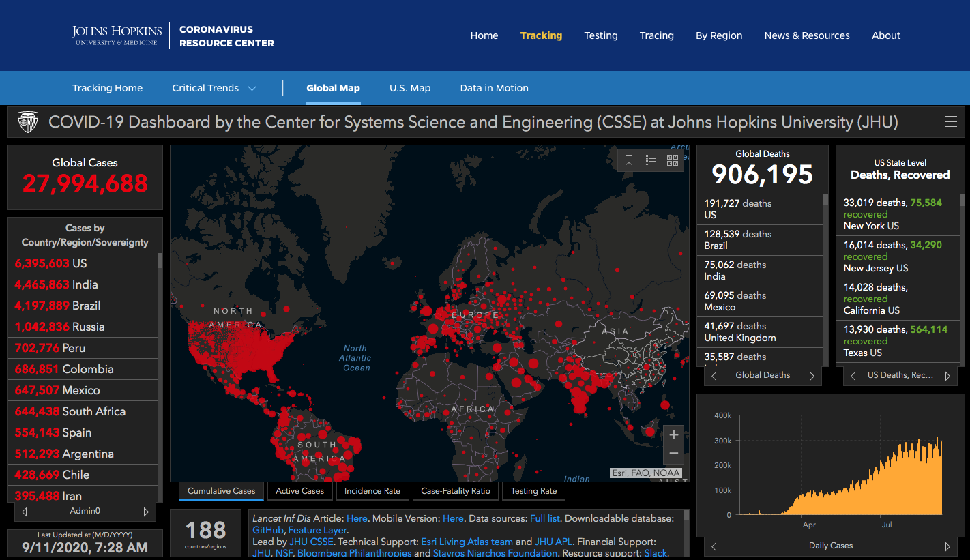Select the Texas US deaths entry
The image size is (970, 560).
[x=898, y=341]
